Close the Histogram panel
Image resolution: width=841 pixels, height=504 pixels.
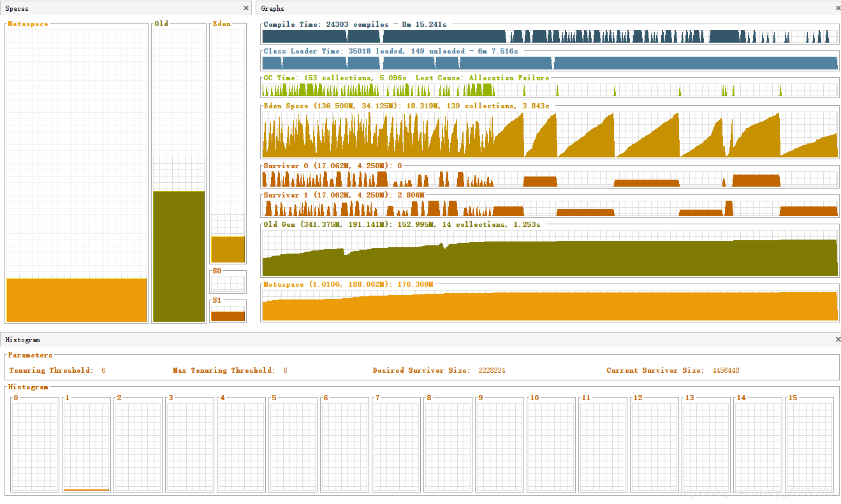pyautogui.click(x=837, y=340)
